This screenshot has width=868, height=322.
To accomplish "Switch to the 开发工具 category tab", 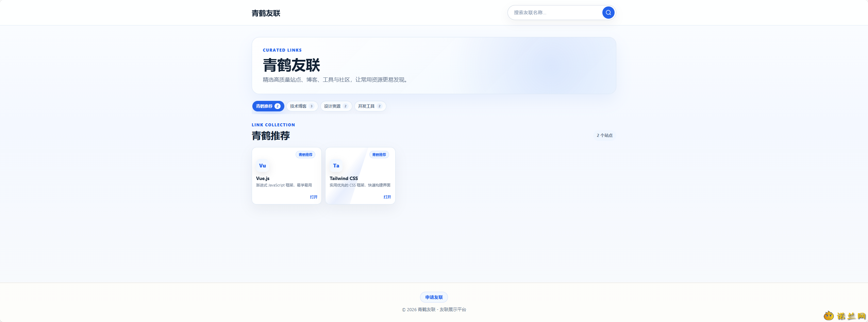I will click(370, 106).
